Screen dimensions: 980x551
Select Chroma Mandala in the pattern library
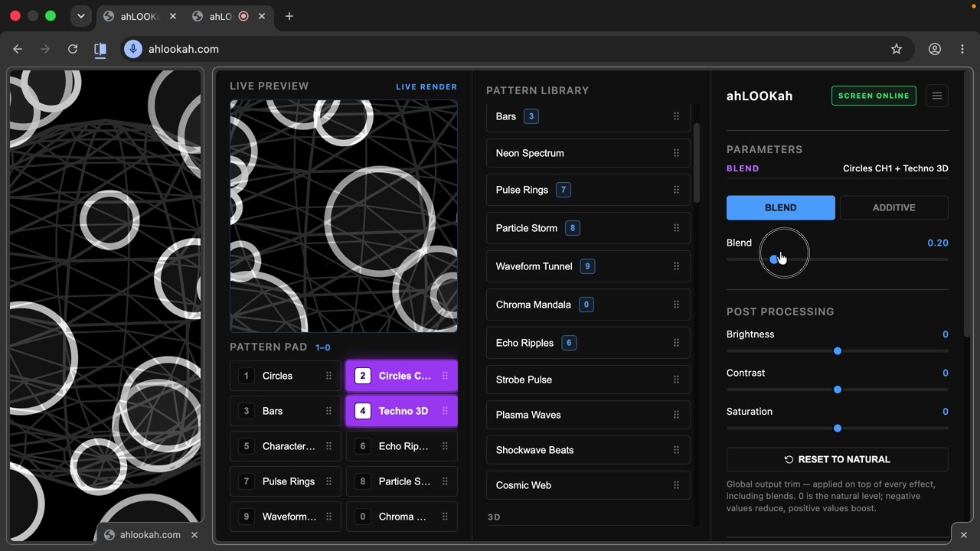(588, 305)
